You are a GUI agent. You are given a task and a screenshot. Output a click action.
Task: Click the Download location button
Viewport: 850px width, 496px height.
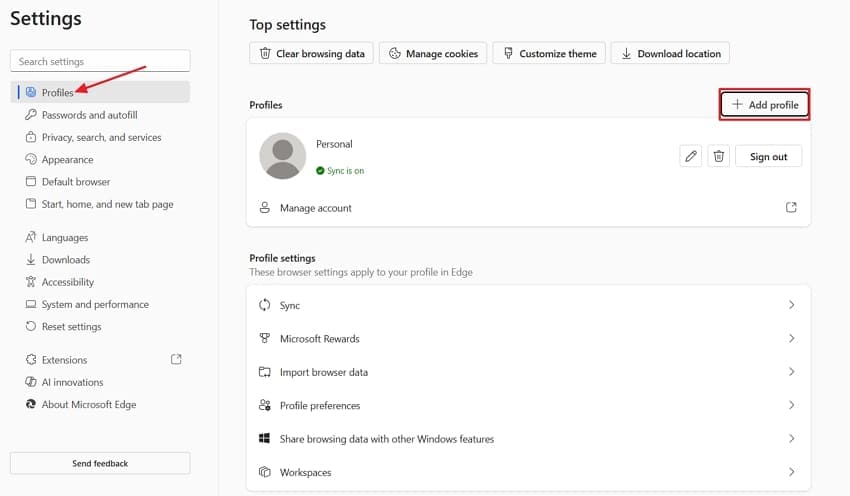coord(670,53)
